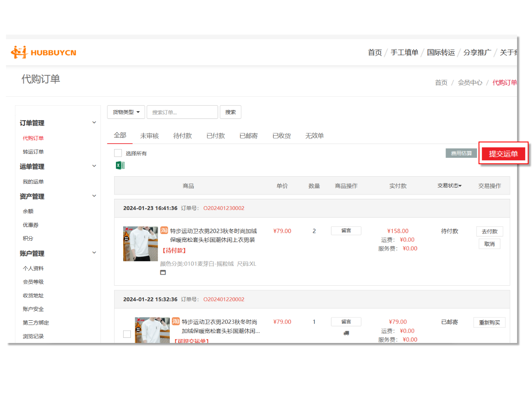
Task: Click the small window icon under first product
Action: tap(163, 272)
